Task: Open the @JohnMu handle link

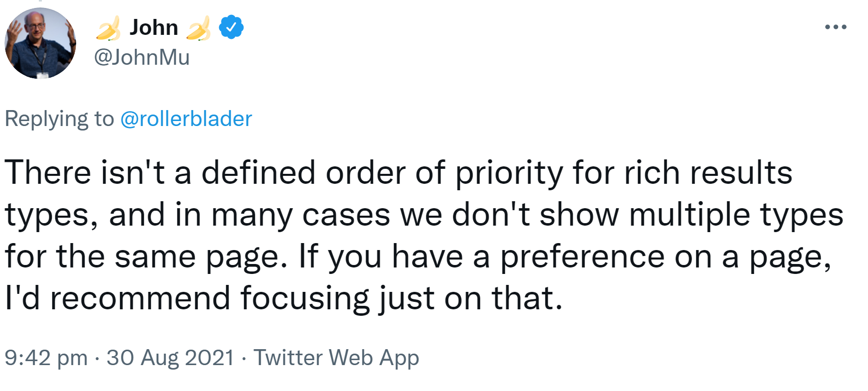Action: (142, 57)
